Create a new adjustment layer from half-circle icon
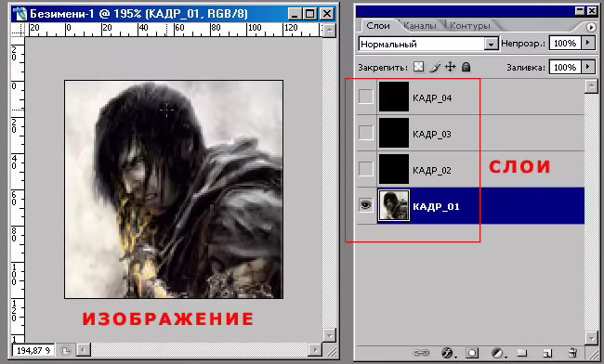The image size is (604, 364). click(498, 352)
